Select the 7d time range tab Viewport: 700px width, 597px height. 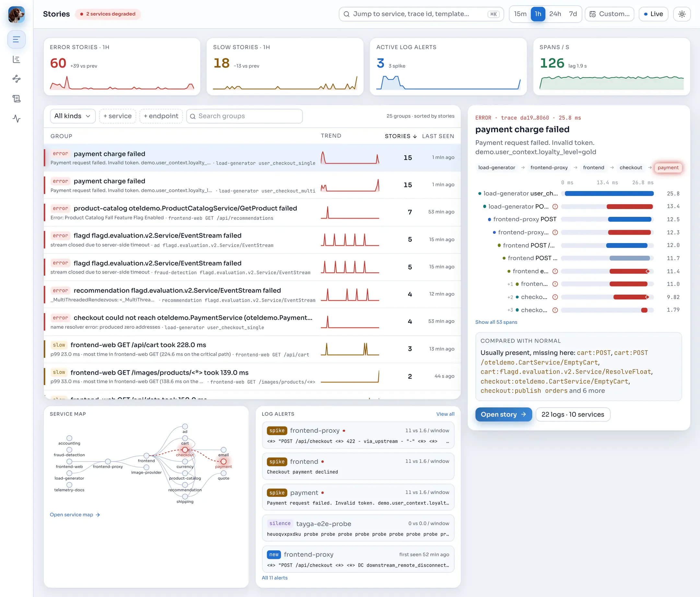(573, 14)
